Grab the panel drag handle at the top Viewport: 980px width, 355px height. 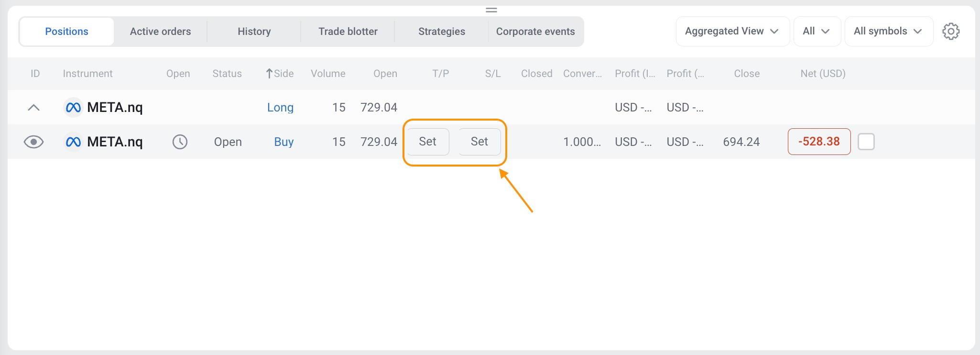pos(491,10)
